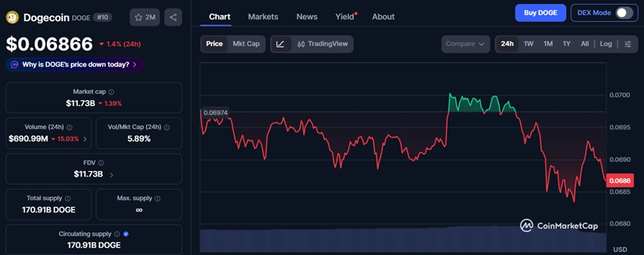This screenshot has height=255, width=644.
Task: Click the 5.89% Vol/Mkt Cap value
Action: click(139, 139)
